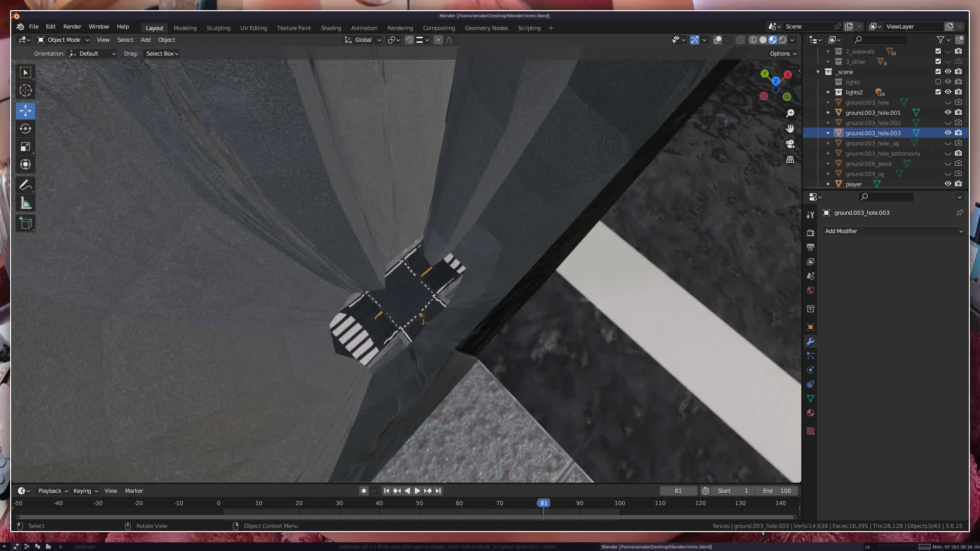Open the Material properties tab
980x551 pixels.
click(x=811, y=413)
